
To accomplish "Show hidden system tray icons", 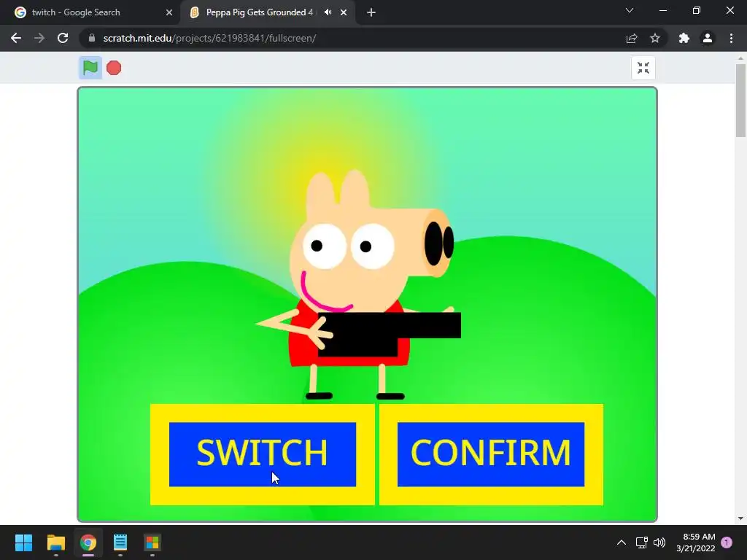I will [622, 542].
